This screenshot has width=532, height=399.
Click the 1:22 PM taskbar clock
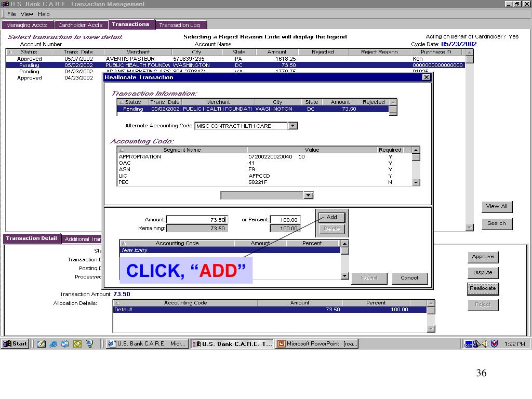[515, 344]
